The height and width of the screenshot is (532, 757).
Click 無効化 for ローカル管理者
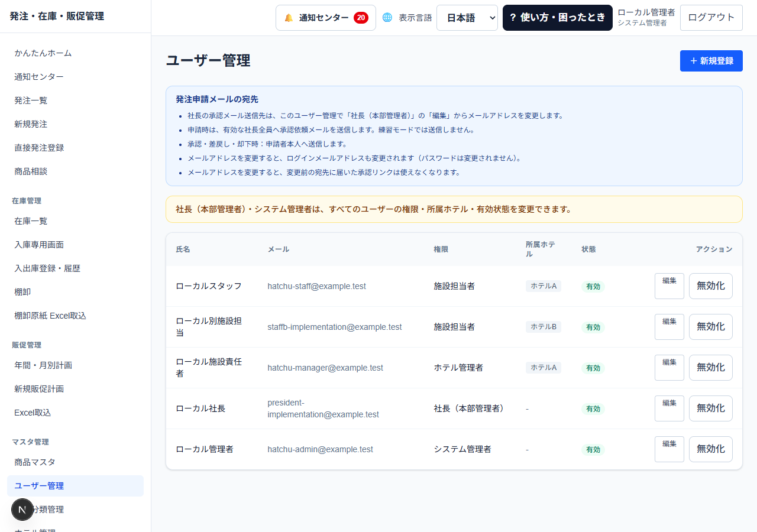[x=711, y=449]
